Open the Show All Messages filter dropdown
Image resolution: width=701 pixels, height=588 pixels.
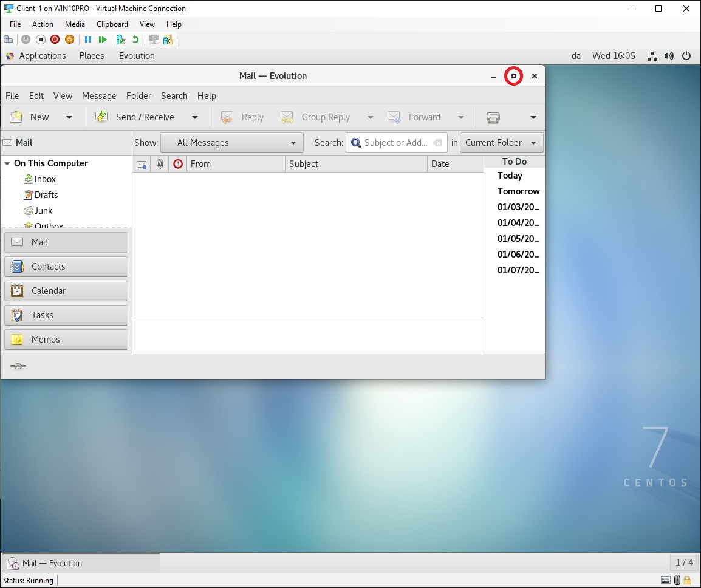[x=232, y=143]
